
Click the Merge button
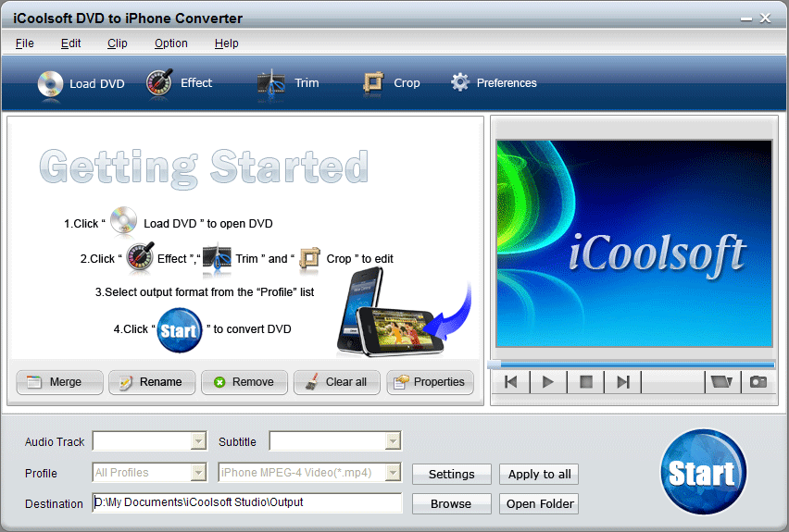[x=59, y=382]
